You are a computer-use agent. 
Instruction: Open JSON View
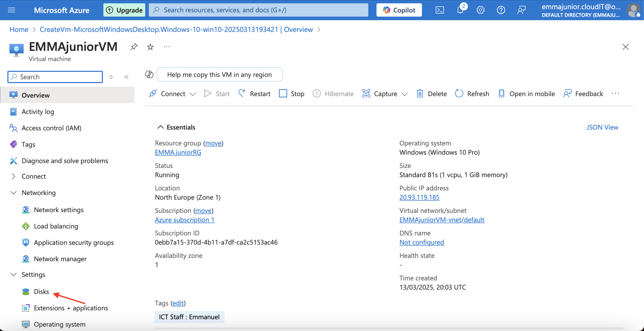click(602, 127)
